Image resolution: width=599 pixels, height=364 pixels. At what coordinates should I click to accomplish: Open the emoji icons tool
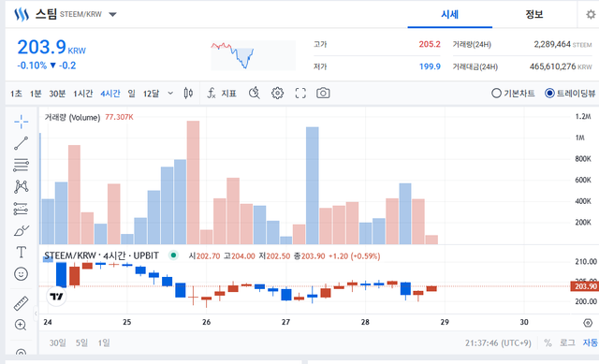[x=21, y=274]
